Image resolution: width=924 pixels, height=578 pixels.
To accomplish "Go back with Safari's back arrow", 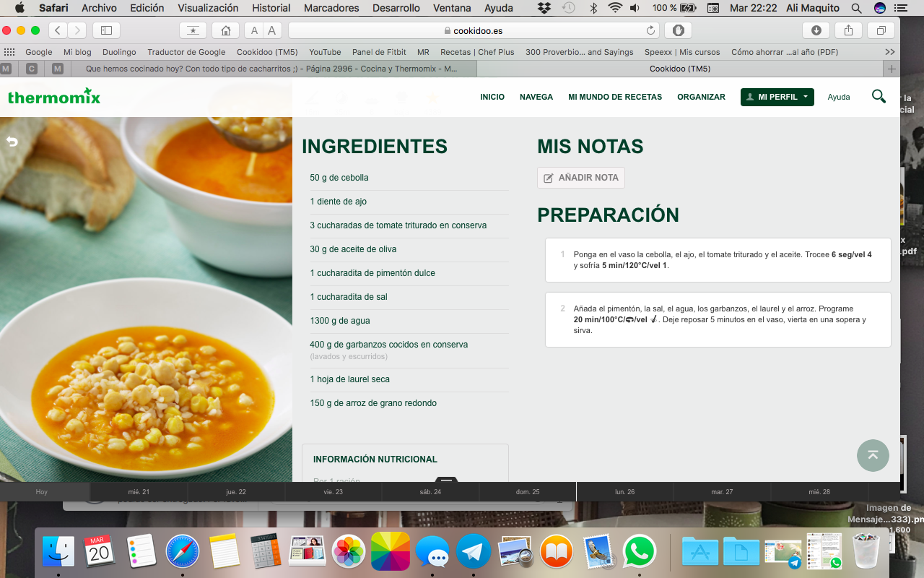I will (x=58, y=30).
